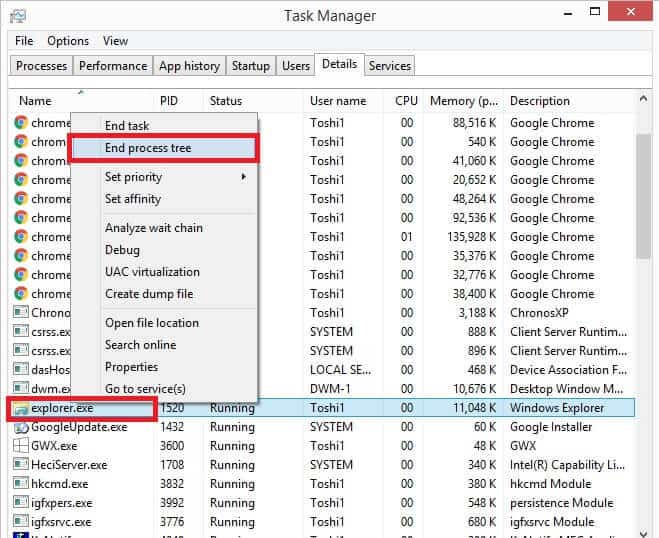Open the Options menu

[x=68, y=41]
